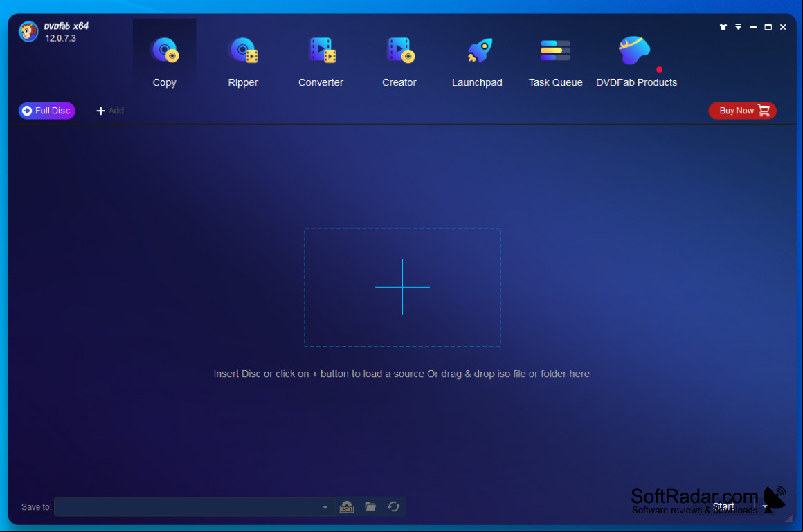This screenshot has height=532, width=803.
Task: Select ISO image output icon
Action: (347, 507)
